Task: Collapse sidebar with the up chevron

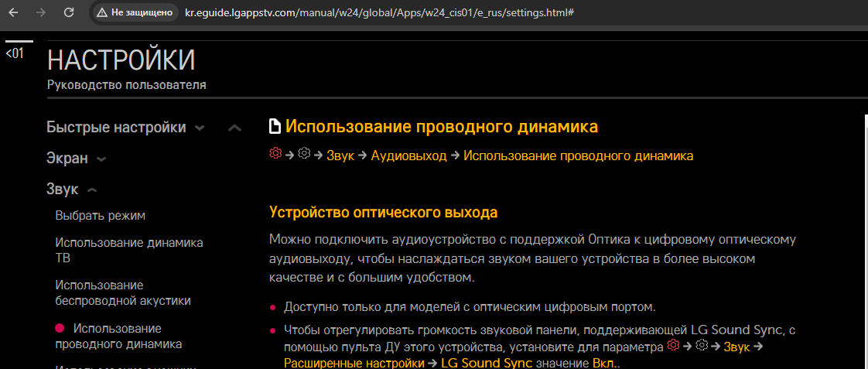Action: 235,128
